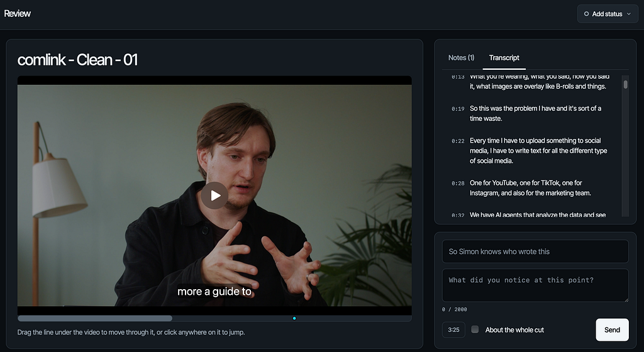Image resolution: width=644 pixels, height=352 pixels.
Task: Focus the 'What did you notice' comment box
Action: pyautogui.click(x=535, y=285)
